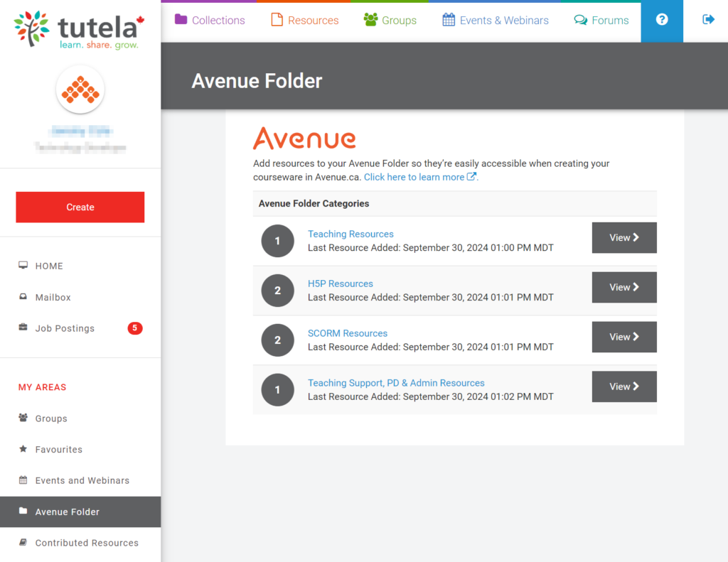Open the Events & Webinars calendar icon
728x562 pixels.
tap(448, 21)
